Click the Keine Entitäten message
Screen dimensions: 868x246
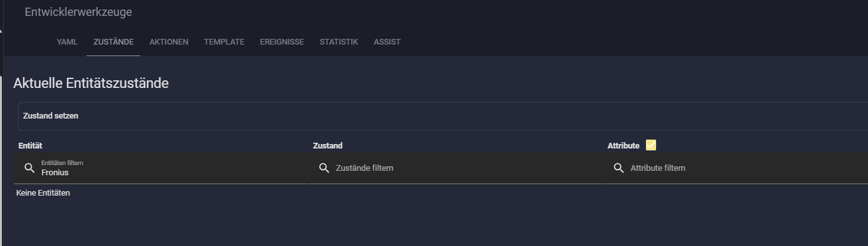(43, 193)
